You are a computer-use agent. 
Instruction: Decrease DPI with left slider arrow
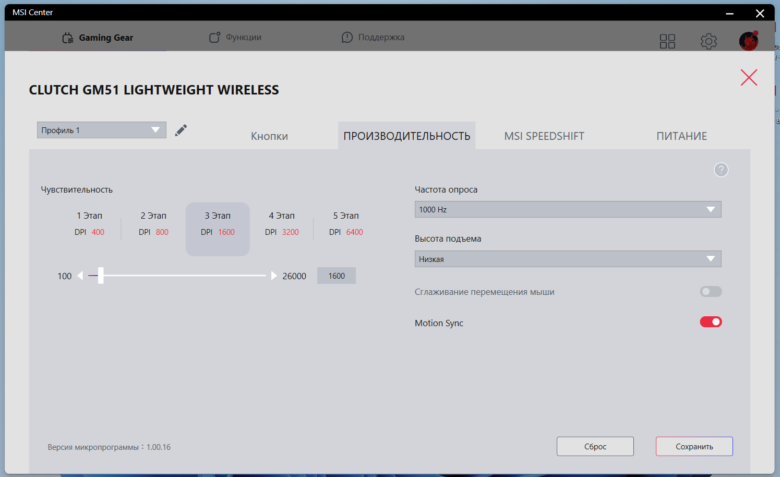click(x=80, y=276)
